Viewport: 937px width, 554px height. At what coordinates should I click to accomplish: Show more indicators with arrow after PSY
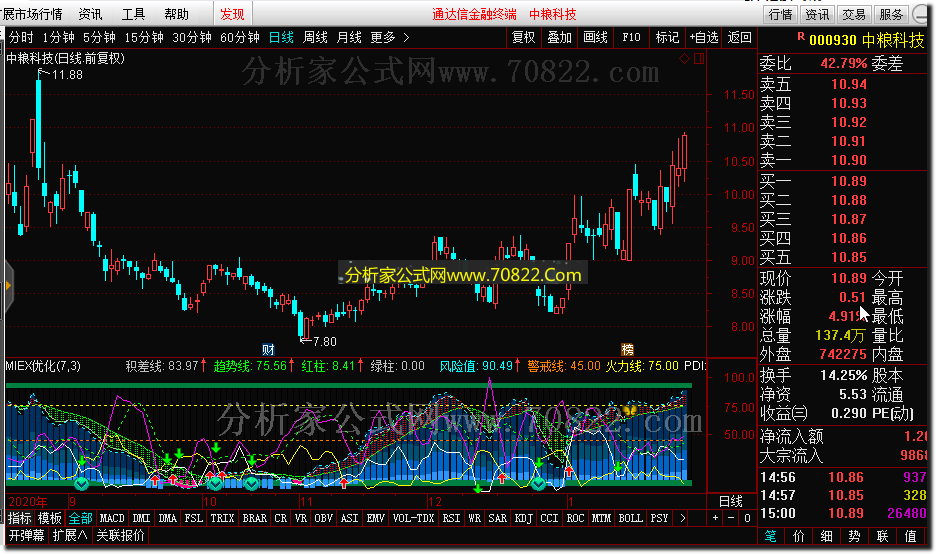coord(682,518)
